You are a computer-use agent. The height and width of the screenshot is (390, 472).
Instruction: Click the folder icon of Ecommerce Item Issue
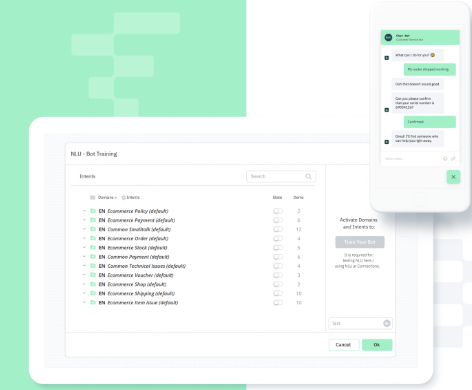93,302
